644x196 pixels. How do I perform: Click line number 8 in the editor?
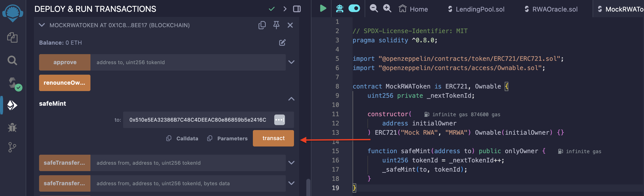click(337, 86)
